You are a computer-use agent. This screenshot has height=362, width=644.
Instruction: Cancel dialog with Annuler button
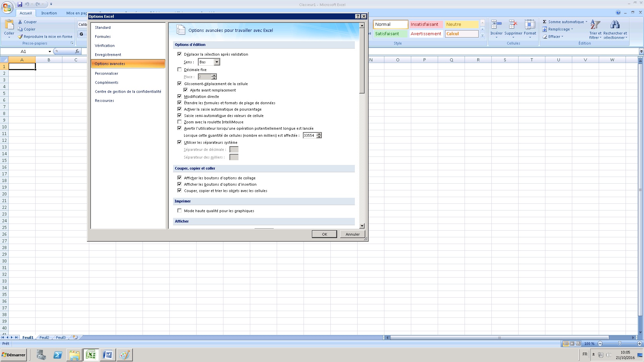[353, 234]
